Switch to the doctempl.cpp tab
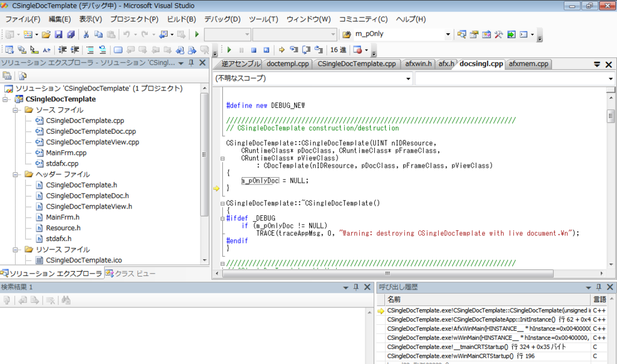This screenshot has height=364, width=617. [x=287, y=64]
